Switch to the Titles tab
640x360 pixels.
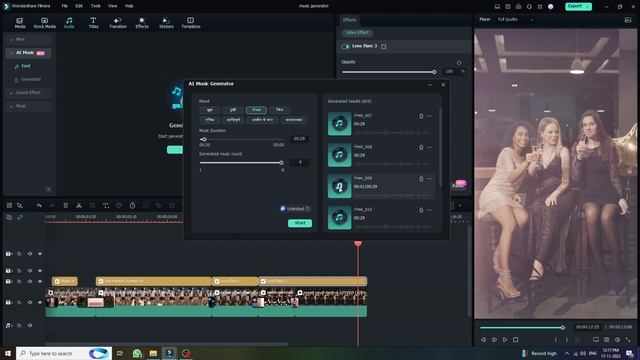point(93,23)
